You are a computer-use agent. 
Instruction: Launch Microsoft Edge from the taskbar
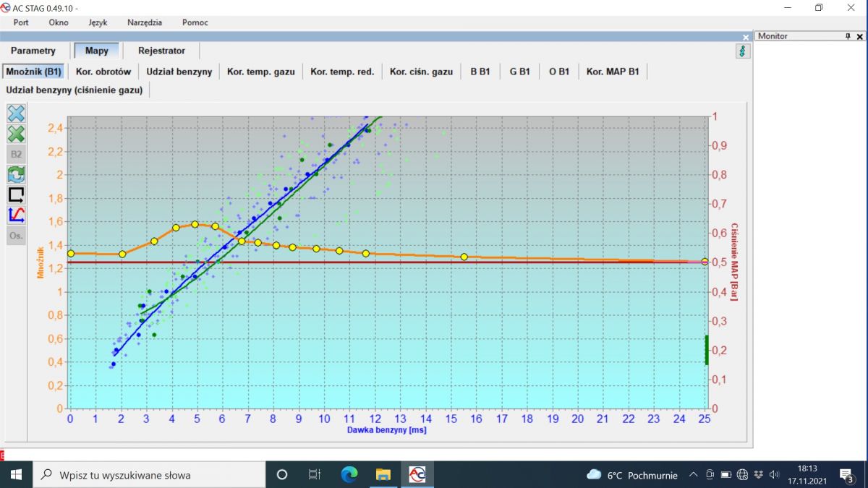(349, 475)
